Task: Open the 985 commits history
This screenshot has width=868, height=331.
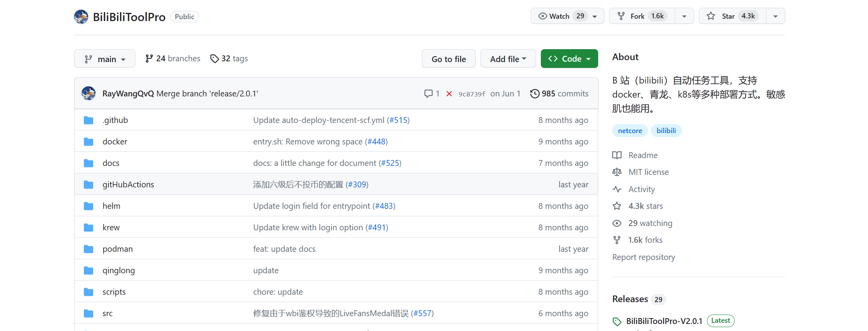Action: click(559, 94)
